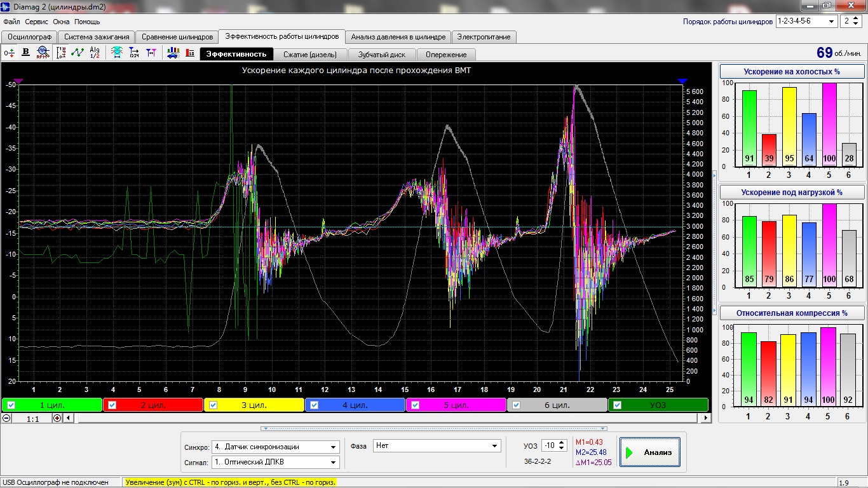This screenshot has width=868, height=488.
Task: Toggle cylinder 4 trace checkbox
Action: point(314,405)
